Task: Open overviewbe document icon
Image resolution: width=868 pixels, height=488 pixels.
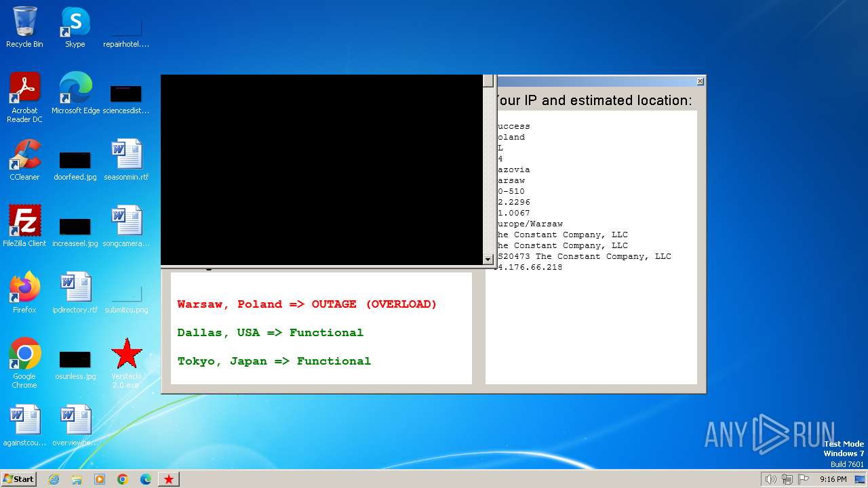Action: click(75, 426)
